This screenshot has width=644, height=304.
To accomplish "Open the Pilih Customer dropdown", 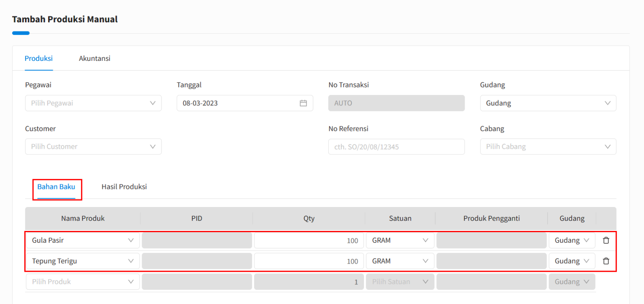I will 93,146.
